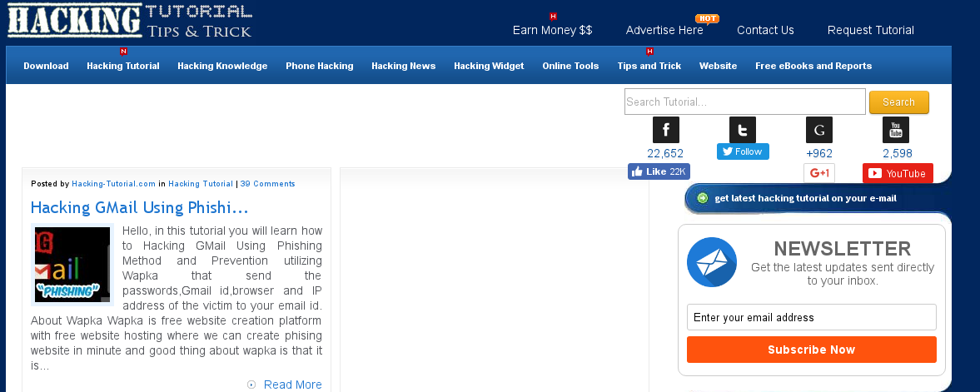Screen dimensions: 980x392
Task: Click the Read More link
Action: (292, 385)
